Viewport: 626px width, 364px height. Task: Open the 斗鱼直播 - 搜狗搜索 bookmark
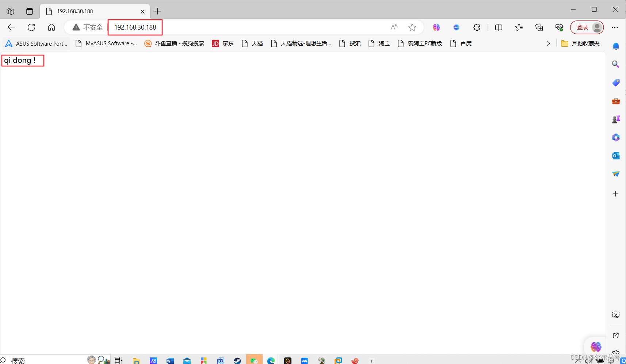174,43
